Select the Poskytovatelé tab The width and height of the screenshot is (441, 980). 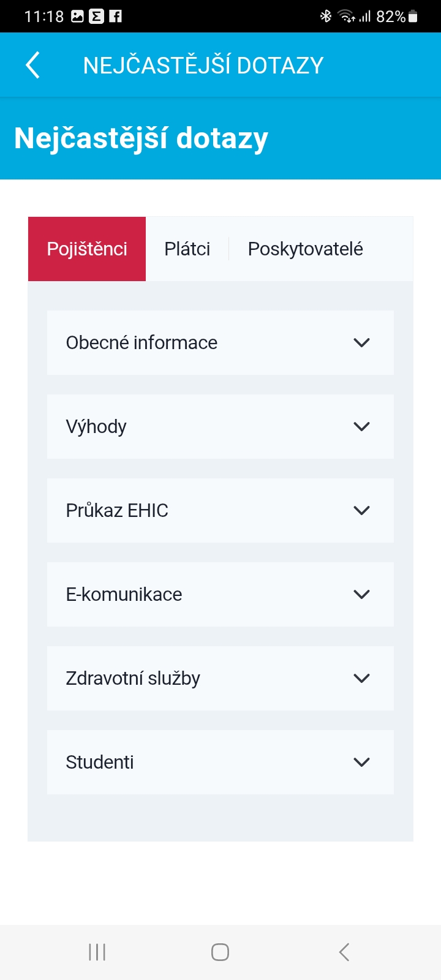click(305, 249)
